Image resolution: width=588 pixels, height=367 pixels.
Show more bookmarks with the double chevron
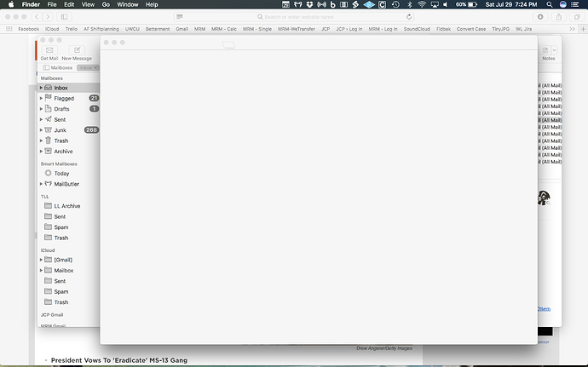point(572,29)
